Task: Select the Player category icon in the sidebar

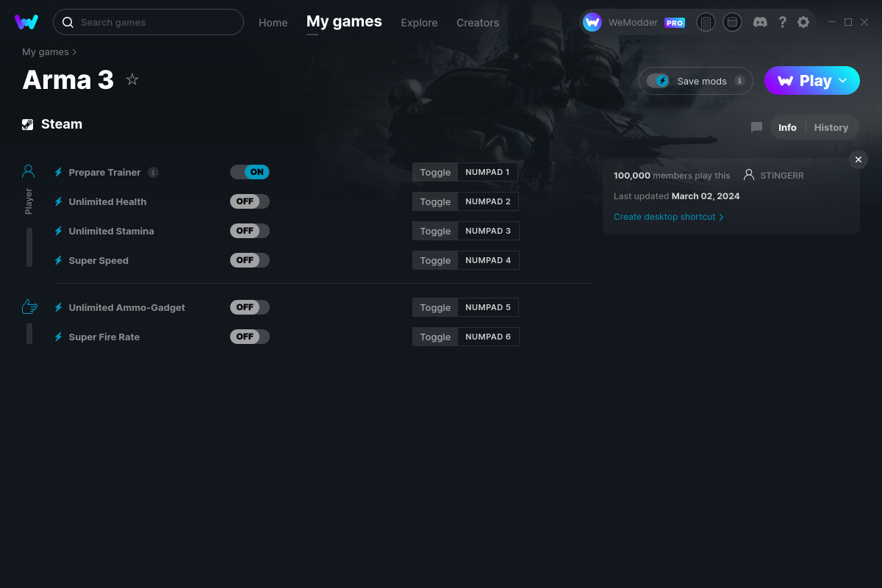Action: click(x=28, y=171)
